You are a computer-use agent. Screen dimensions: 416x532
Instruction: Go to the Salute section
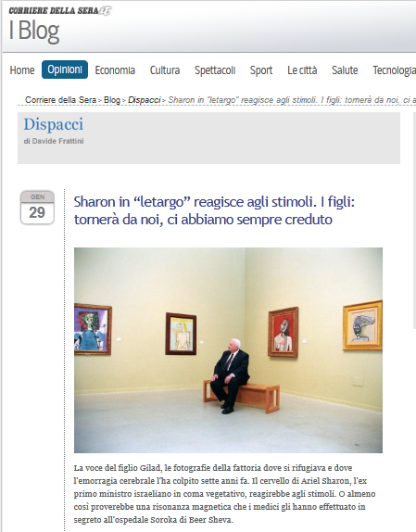click(x=345, y=70)
